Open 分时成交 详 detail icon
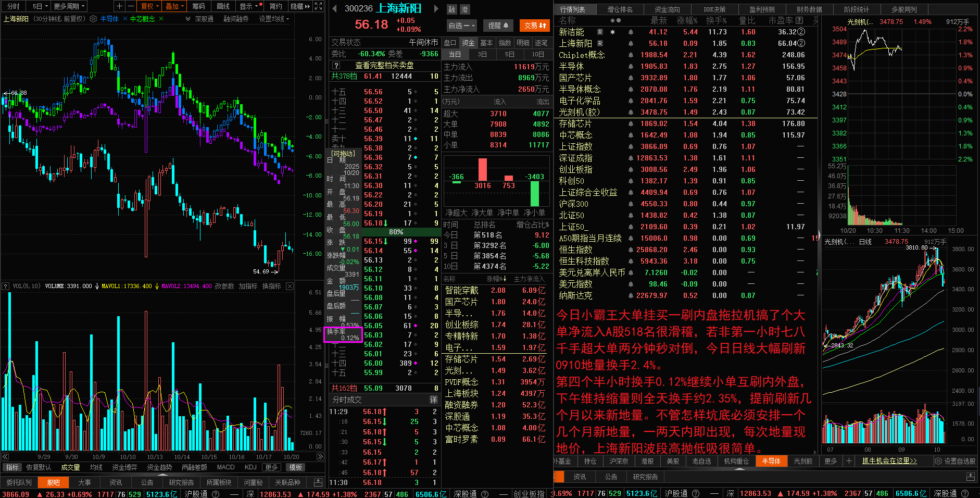The image size is (980, 498). (x=433, y=400)
